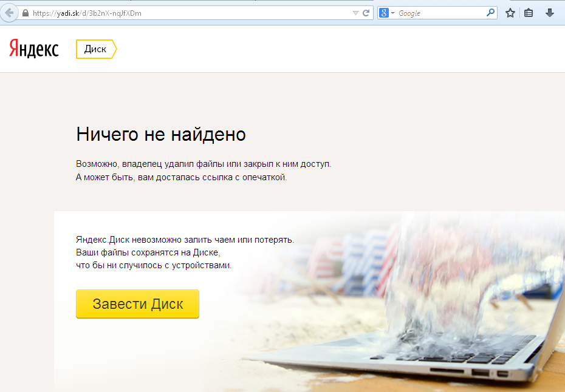This screenshot has height=392, width=565.
Task: Click the Яндекс logo
Action: click(x=34, y=49)
